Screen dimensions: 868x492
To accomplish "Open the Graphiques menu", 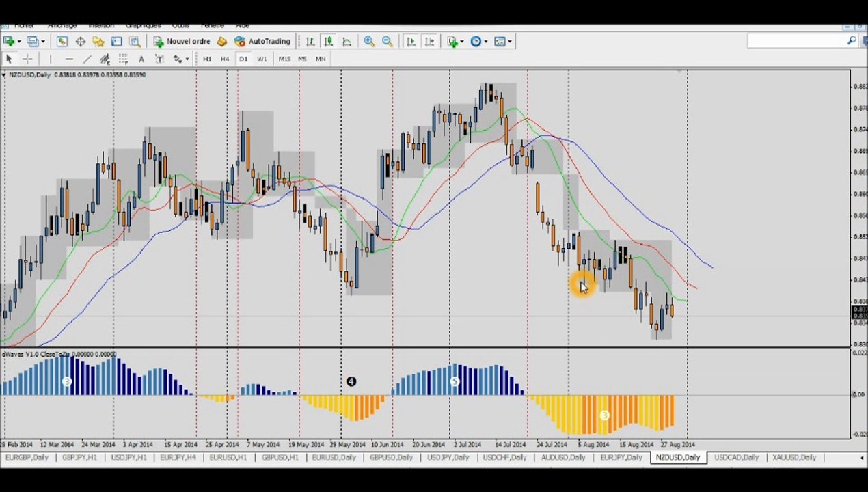I will [x=143, y=26].
